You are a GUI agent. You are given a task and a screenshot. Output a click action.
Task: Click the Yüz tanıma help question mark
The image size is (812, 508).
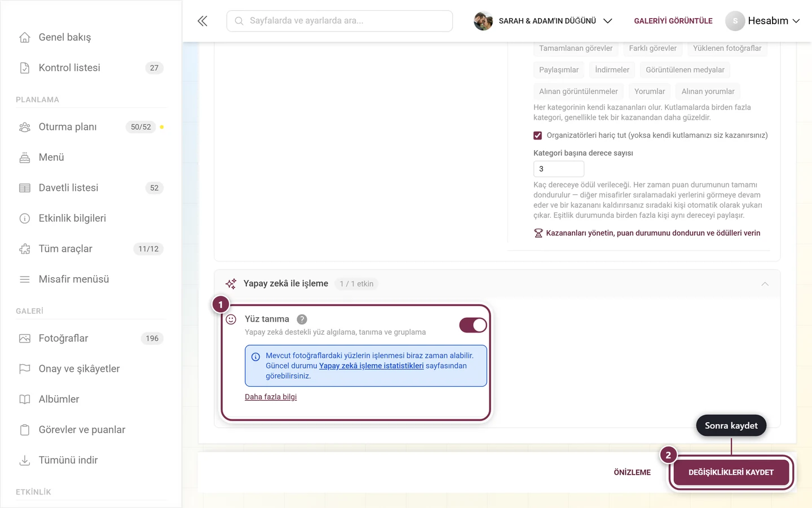click(x=302, y=319)
